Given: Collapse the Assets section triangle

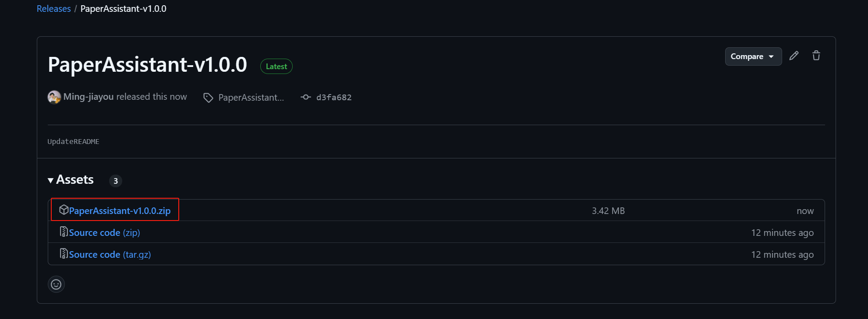Looking at the screenshot, I should (x=50, y=180).
